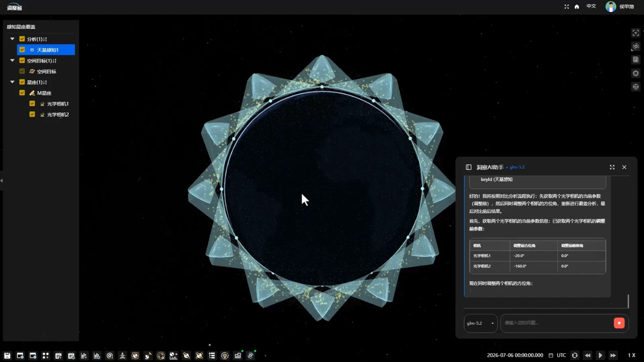Click the rewind playback button
Viewport: 644px width, 362px height.
click(x=588, y=356)
